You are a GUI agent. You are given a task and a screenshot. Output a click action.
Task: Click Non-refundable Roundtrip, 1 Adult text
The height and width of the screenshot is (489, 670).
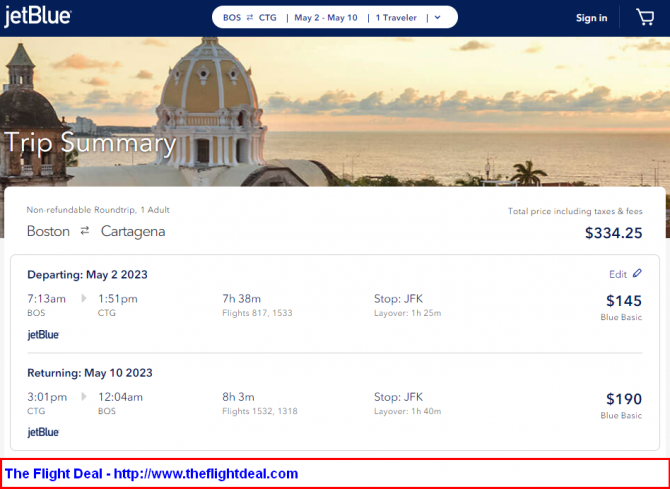(x=98, y=210)
